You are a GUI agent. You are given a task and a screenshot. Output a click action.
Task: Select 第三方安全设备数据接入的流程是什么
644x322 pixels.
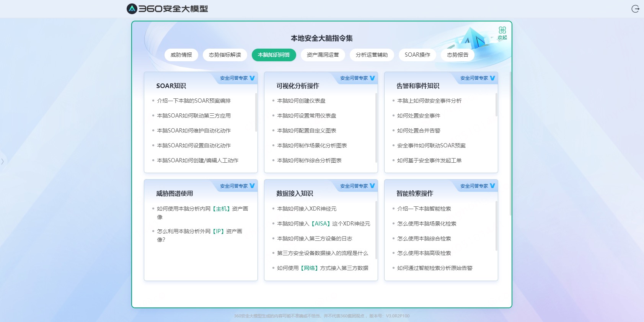tap(323, 253)
